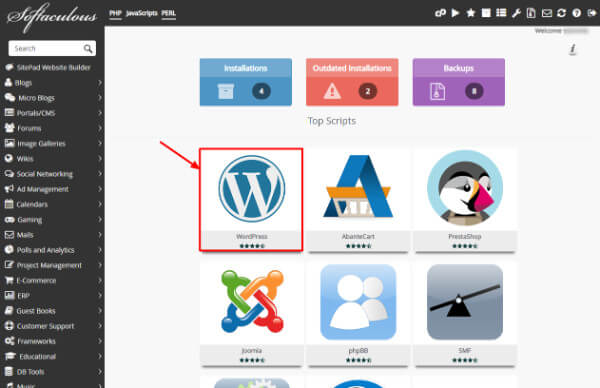Open Polls and Analytics category
Screen dimensions: 600x388
click(x=46, y=250)
